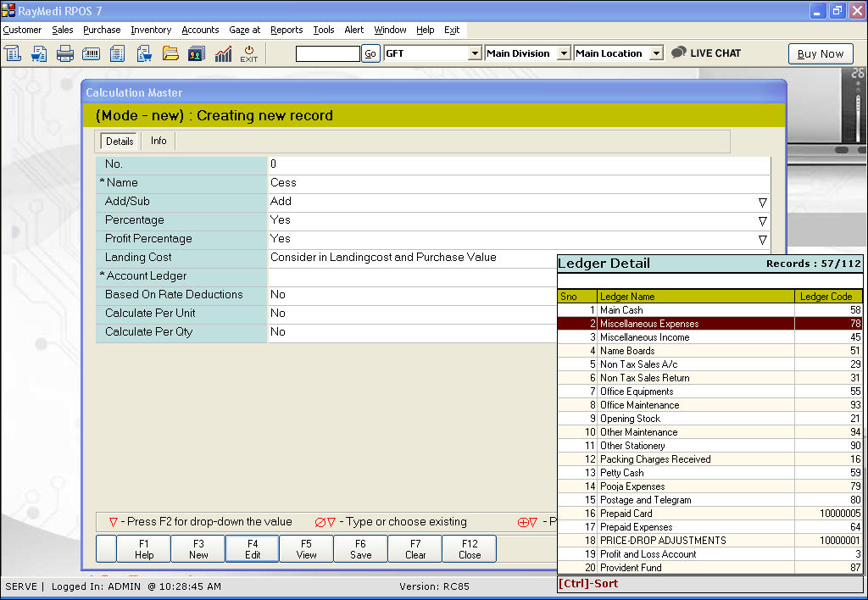Click the barcode icon in the toolbar

click(92, 53)
